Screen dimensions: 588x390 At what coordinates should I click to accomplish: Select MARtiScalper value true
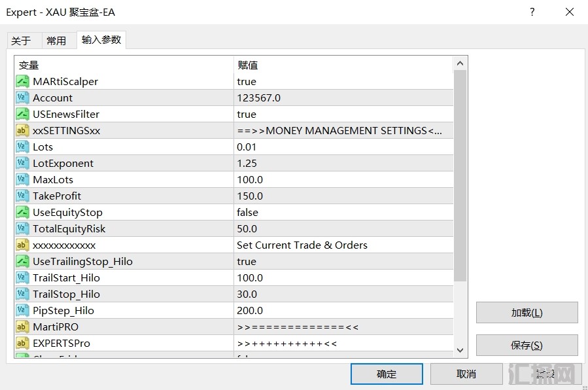(247, 81)
